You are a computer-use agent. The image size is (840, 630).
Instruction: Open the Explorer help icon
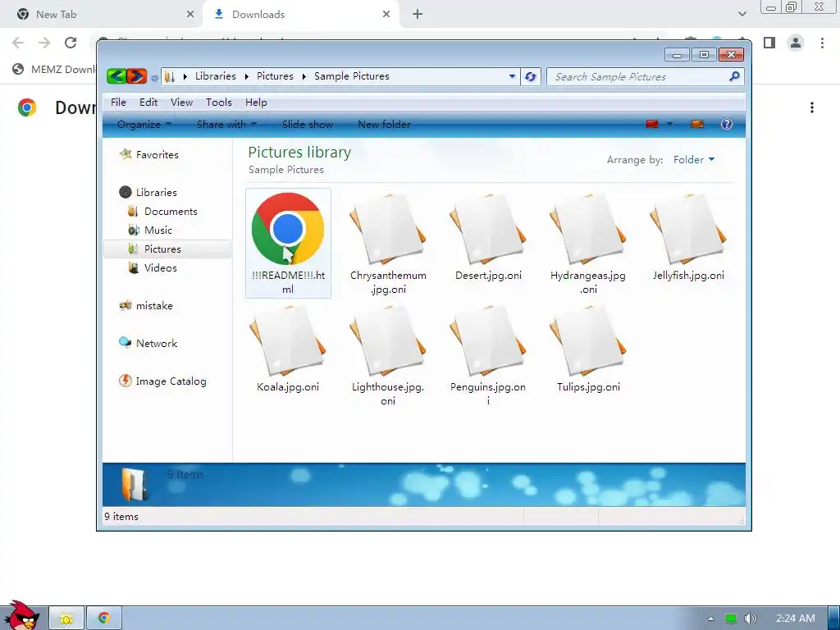tap(727, 125)
